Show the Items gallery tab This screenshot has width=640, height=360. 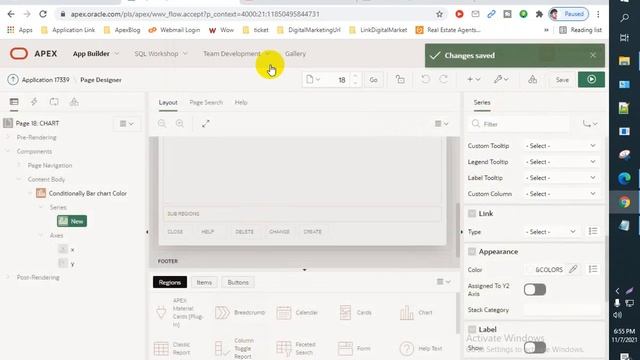tap(204, 282)
